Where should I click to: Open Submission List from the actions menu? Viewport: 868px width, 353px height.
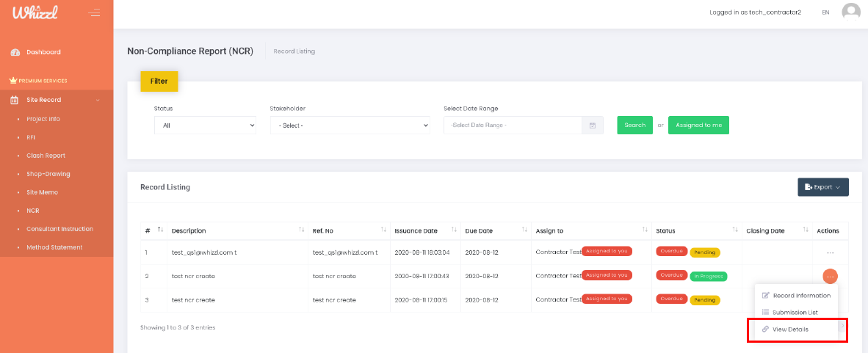pos(795,313)
